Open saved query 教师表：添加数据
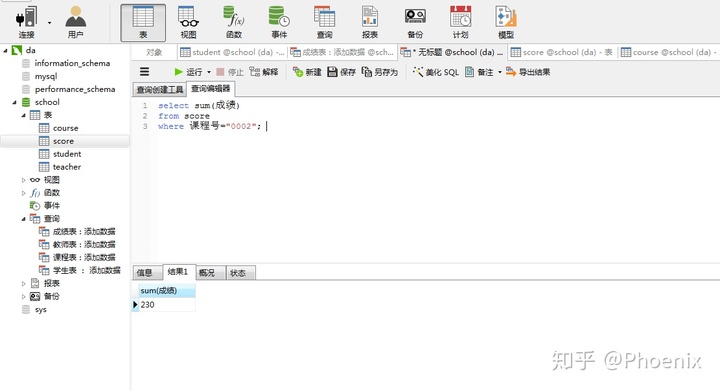Viewport: 720px width, 391px height. tap(84, 244)
